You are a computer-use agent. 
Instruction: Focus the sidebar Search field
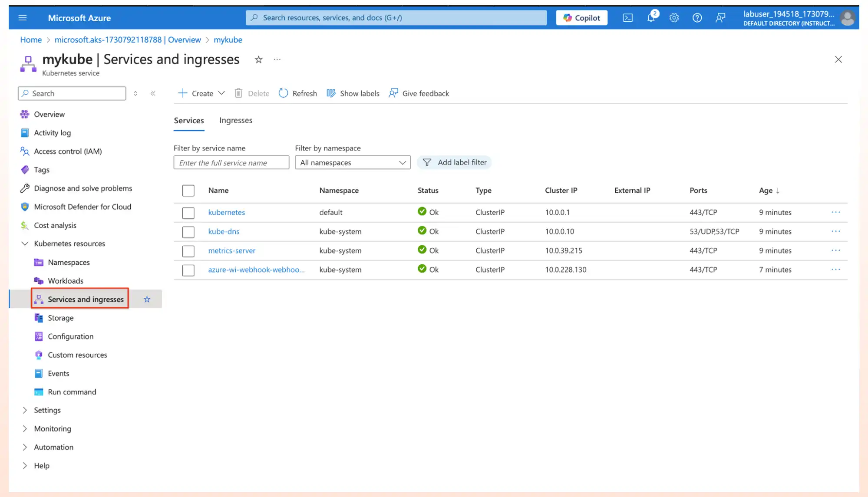click(72, 93)
